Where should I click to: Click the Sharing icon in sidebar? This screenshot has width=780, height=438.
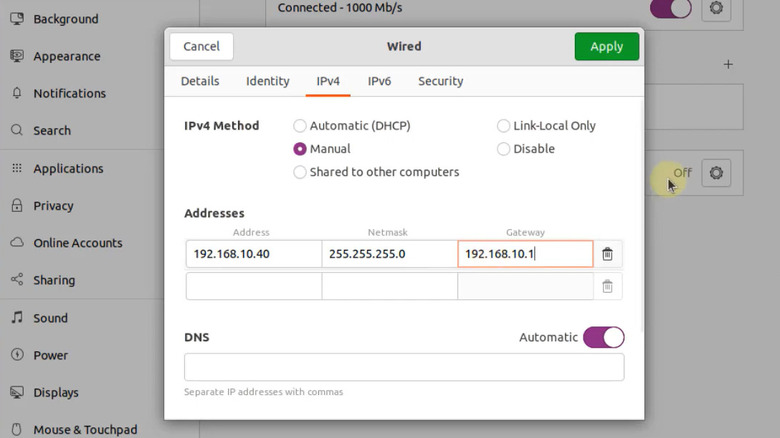(17, 281)
